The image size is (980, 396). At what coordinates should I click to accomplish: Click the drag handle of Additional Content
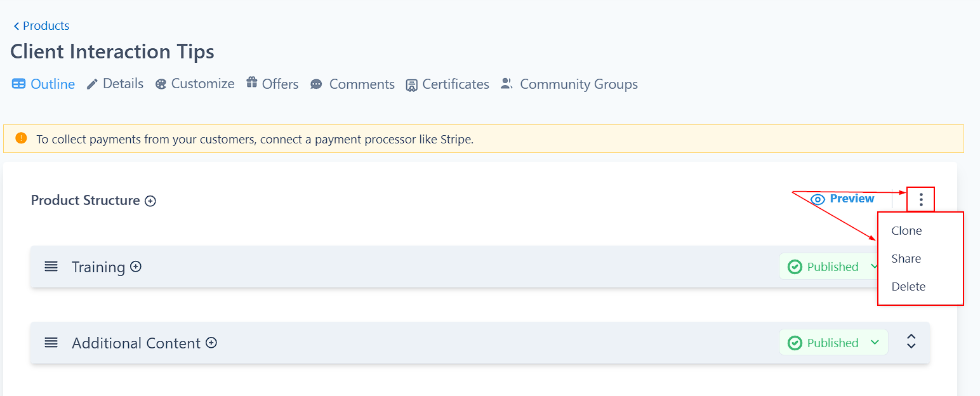tap(51, 343)
